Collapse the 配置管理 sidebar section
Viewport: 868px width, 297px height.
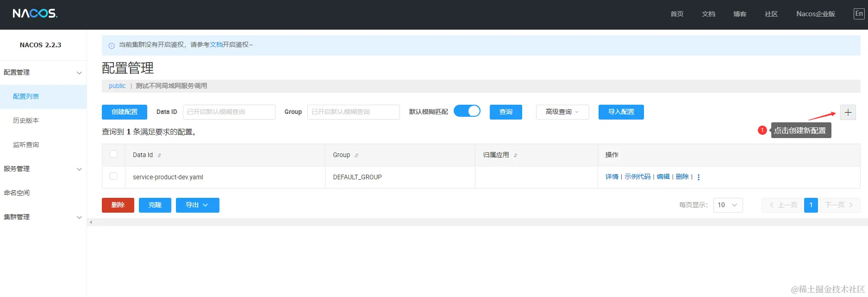tap(43, 72)
